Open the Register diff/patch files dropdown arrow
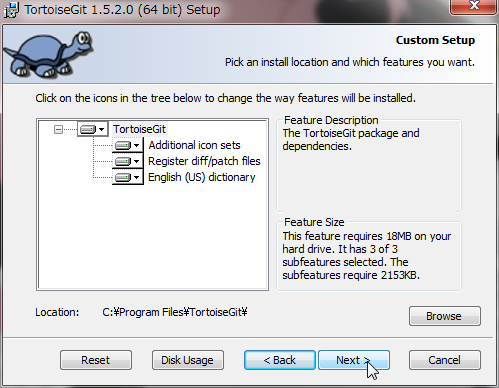This screenshot has width=499, height=388. pos(136,161)
